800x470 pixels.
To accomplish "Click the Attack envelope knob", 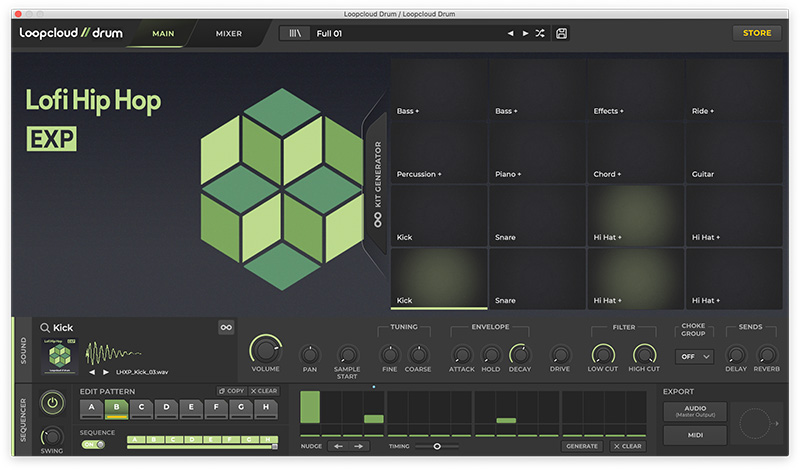I will click(x=462, y=354).
